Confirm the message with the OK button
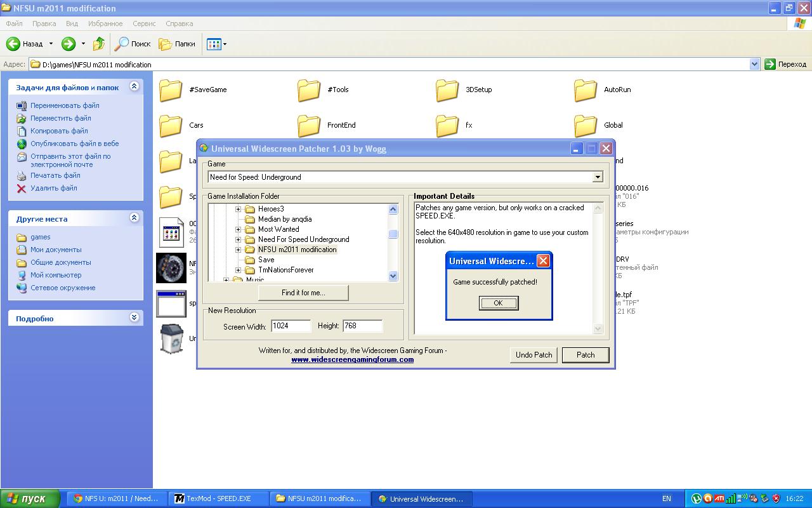The height and width of the screenshot is (508, 812). pyautogui.click(x=498, y=303)
